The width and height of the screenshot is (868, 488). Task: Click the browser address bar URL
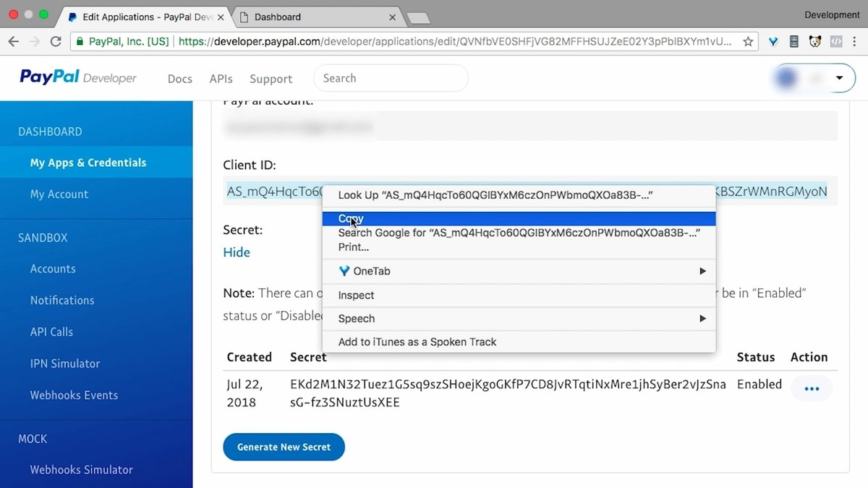tap(454, 42)
